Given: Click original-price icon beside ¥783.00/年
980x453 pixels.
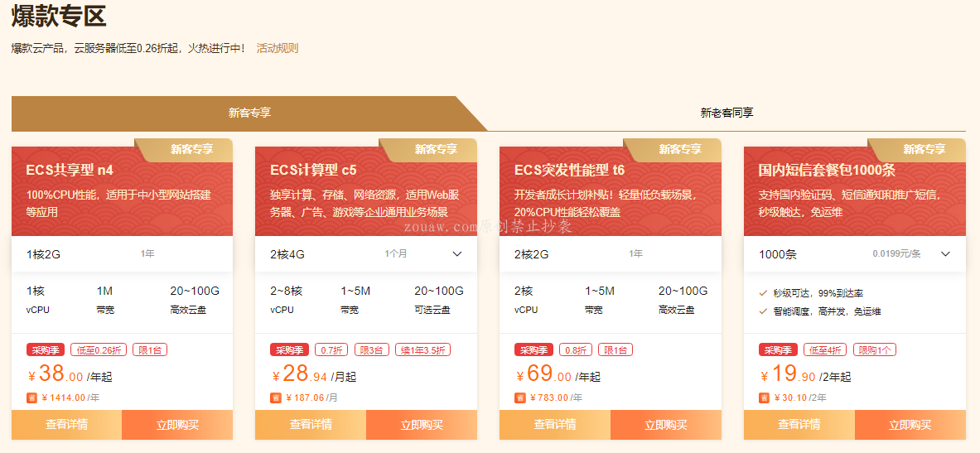Looking at the screenshot, I should (x=519, y=398).
